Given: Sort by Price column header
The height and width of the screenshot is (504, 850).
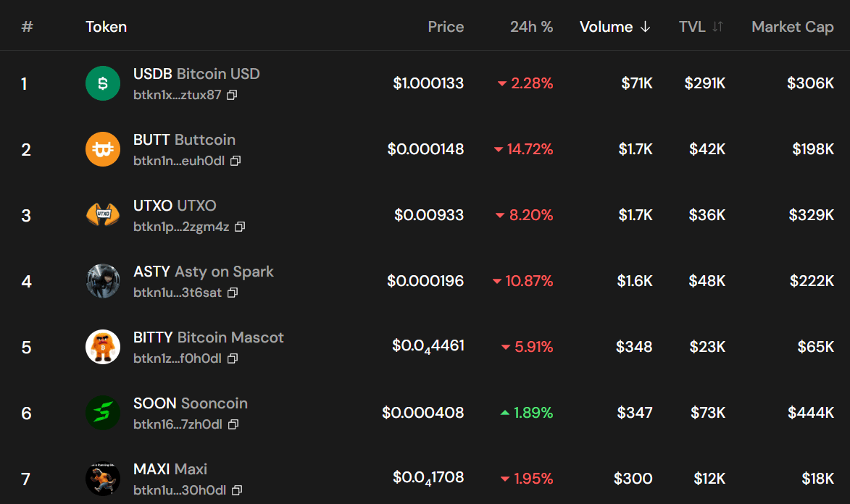Looking at the screenshot, I should (x=446, y=27).
